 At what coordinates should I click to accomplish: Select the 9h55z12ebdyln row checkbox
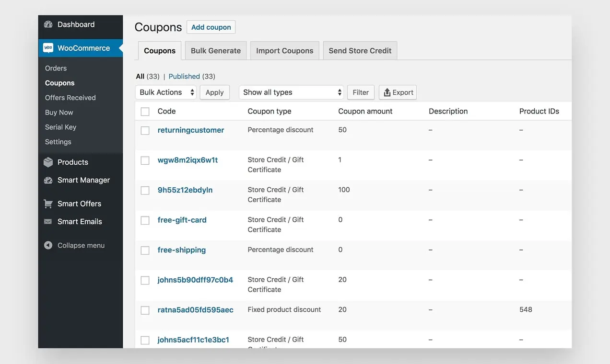[145, 191]
